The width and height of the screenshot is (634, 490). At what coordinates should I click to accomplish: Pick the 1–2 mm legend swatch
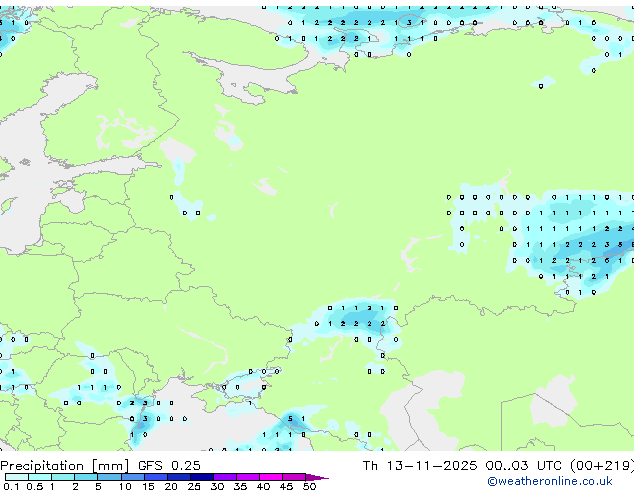[63, 477]
